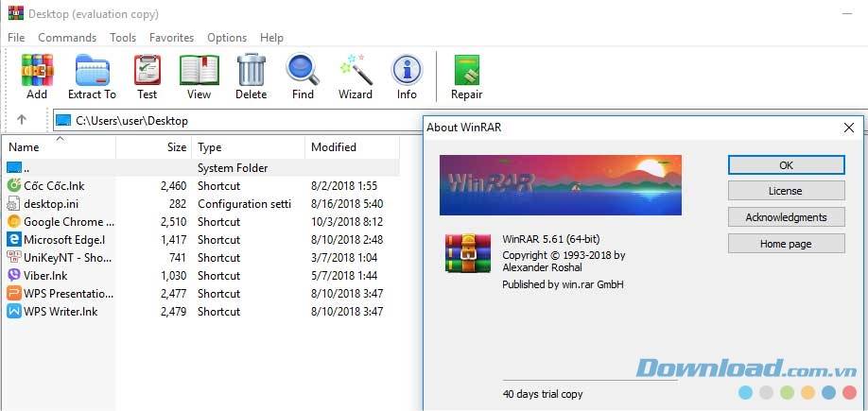Click the modified date 8/16/2018 5:40
The height and width of the screenshot is (411, 868).
(x=346, y=203)
